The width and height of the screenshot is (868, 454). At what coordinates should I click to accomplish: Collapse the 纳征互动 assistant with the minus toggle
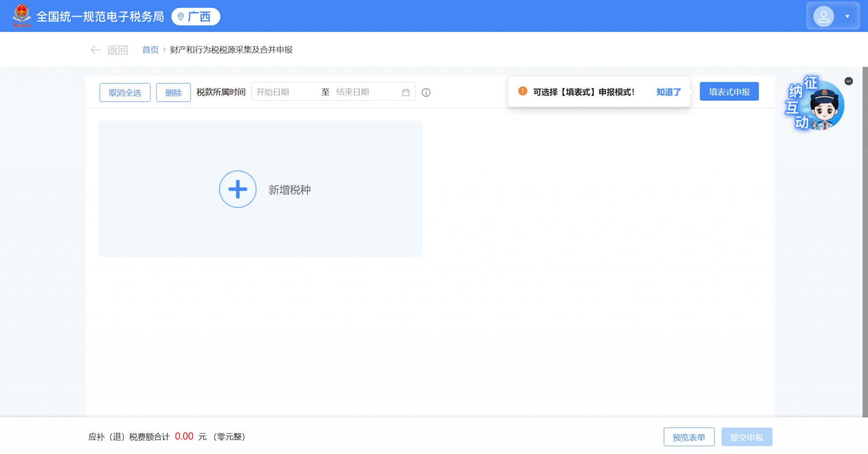pyautogui.click(x=849, y=81)
